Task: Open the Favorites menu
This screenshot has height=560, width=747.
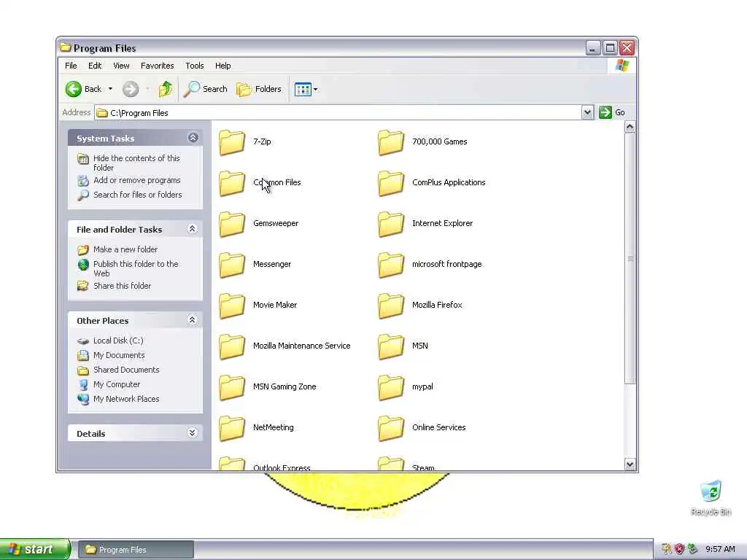Action: pos(158,66)
